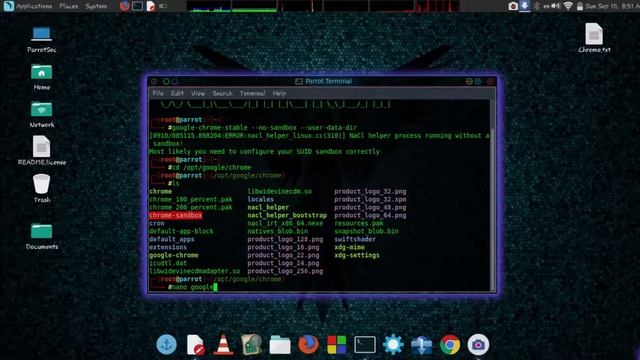Click the xdg-settings entry
This screenshot has height=360, width=640.
(x=357, y=255)
